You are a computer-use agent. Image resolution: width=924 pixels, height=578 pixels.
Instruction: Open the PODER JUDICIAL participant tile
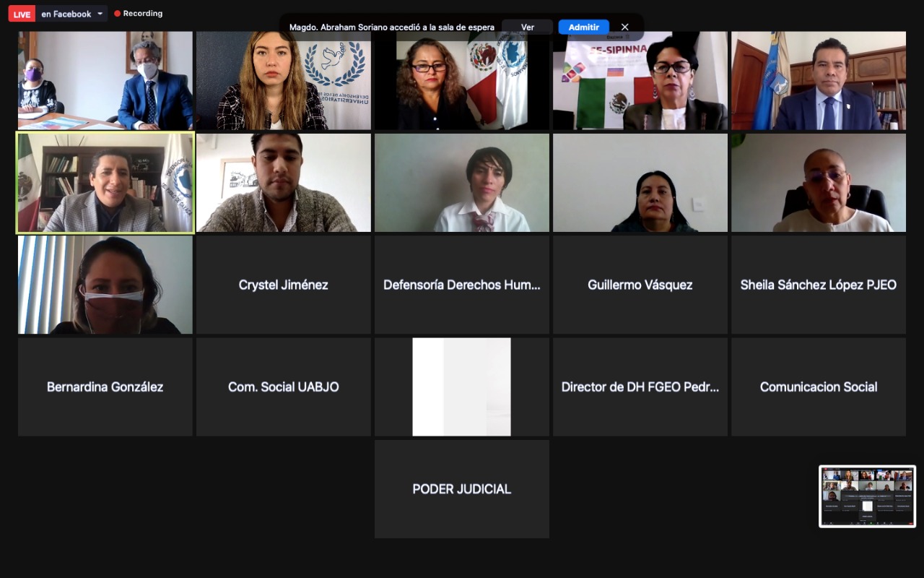click(462, 489)
